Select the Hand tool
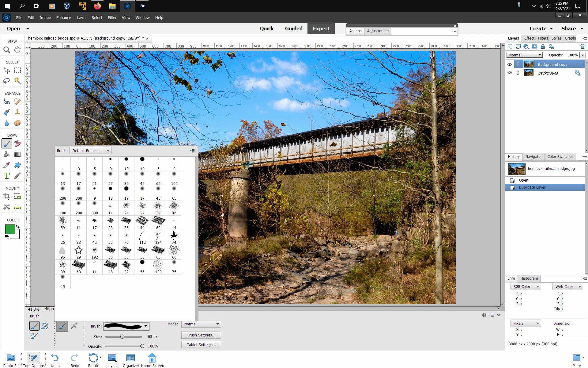The height and width of the screenshot is (368, 588). pyautogui.click(x=17, y=49)
